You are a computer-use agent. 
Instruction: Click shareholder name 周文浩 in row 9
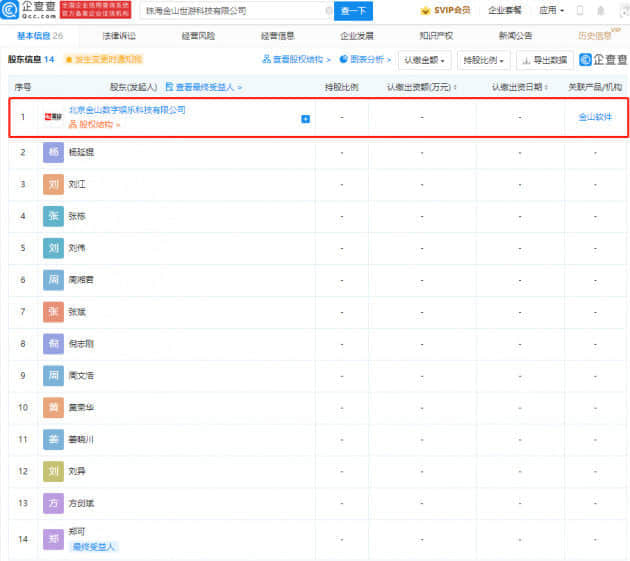[81, 375]
